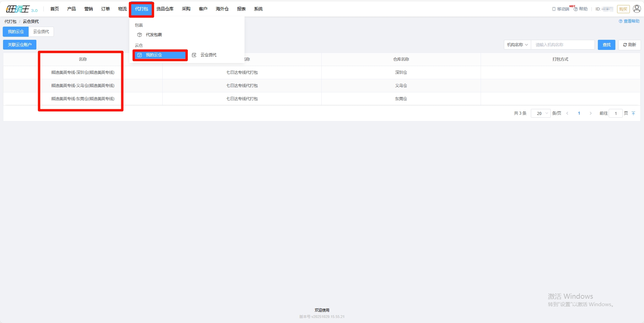Click the 关联云仓账户 button
The width and height of the screenshot is (644, 323).
[x=20, y=45]
